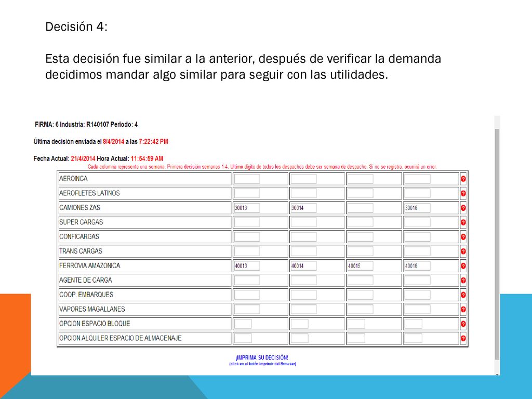Click the ¡IMPRIMA SU DECISIÓN! link

click(262, 357)
